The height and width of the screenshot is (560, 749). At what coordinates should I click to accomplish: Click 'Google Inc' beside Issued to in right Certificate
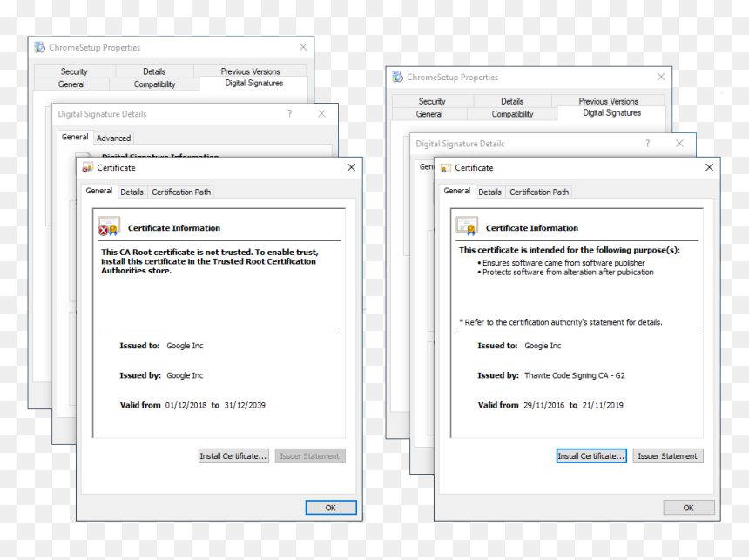[543, 346]
